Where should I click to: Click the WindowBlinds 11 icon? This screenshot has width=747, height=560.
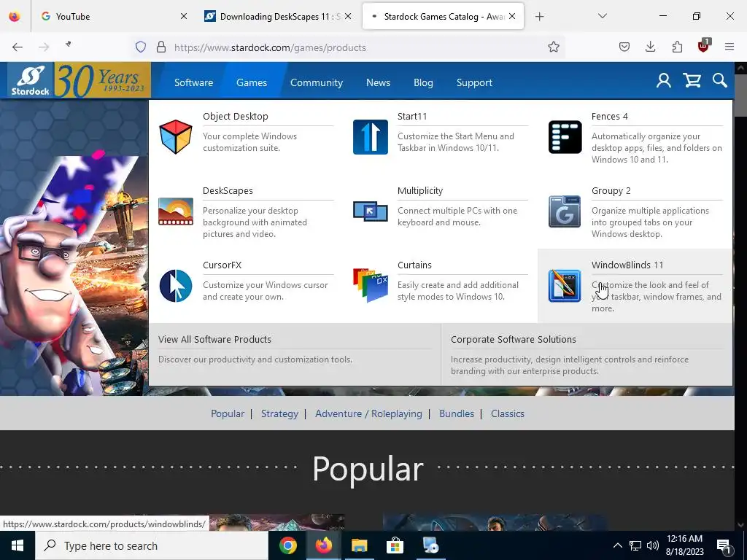click(x=565, y=286)
